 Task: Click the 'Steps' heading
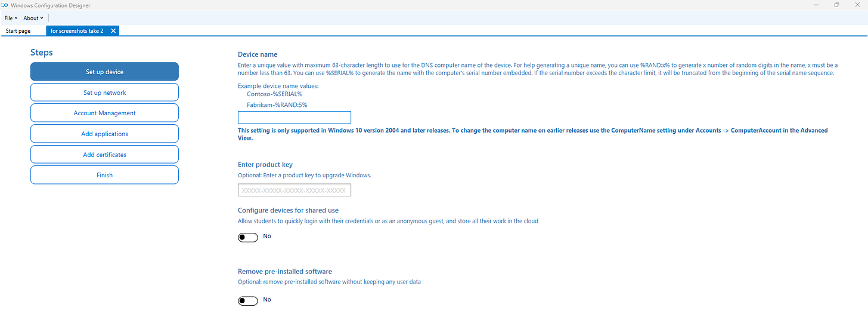(x=42, y=53)
